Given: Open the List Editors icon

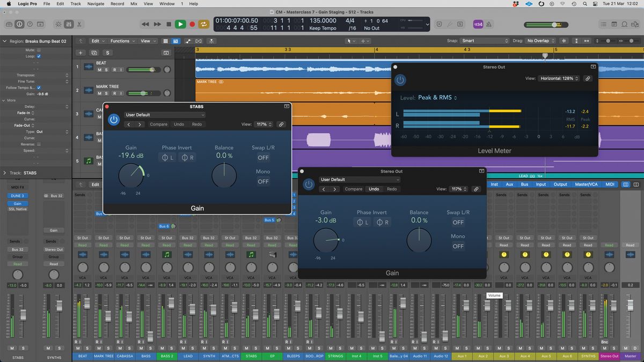Looking at the screenshot, I should [x=603, y=24].
